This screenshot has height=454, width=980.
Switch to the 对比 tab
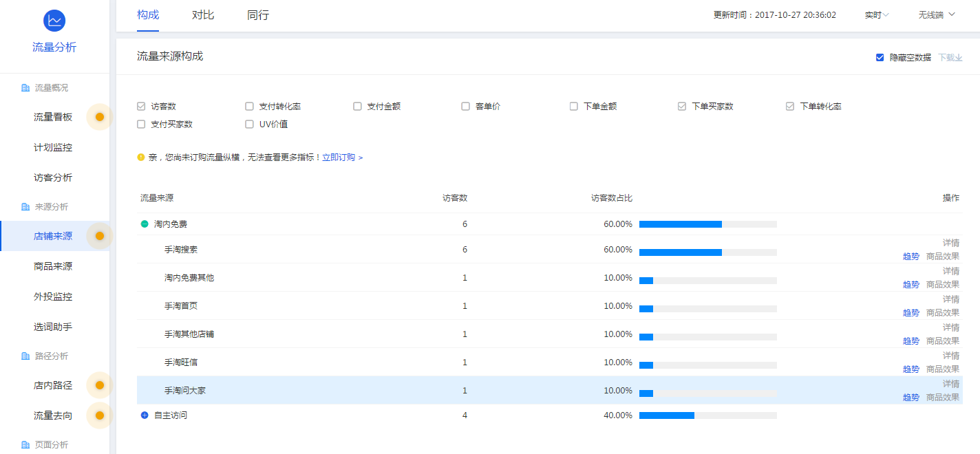[203, 15]
